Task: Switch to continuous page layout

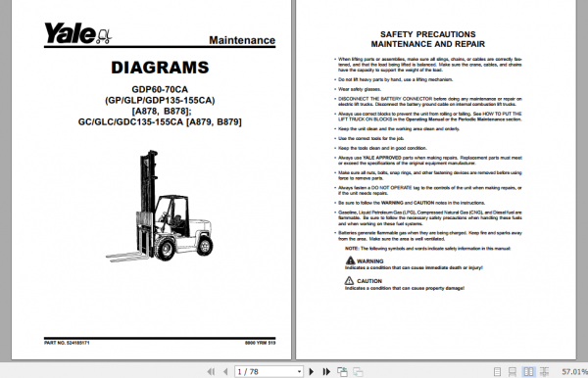Action: click(513, 371)
